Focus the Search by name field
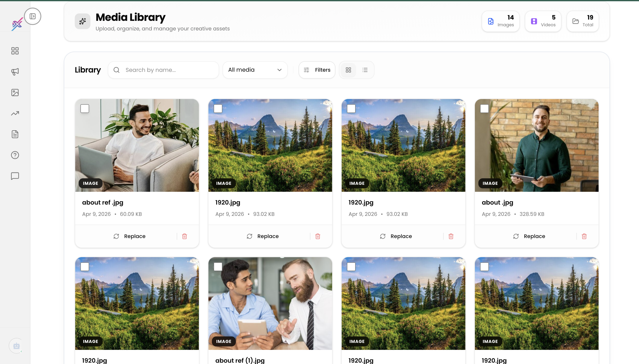This screenshot has width=639, height=364. tap(163, 70)
